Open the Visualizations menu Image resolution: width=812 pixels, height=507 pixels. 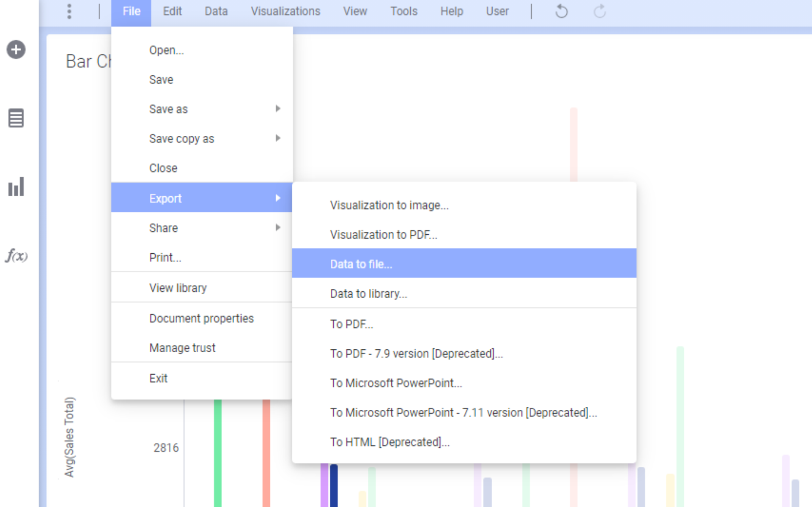tap(285, 11)
